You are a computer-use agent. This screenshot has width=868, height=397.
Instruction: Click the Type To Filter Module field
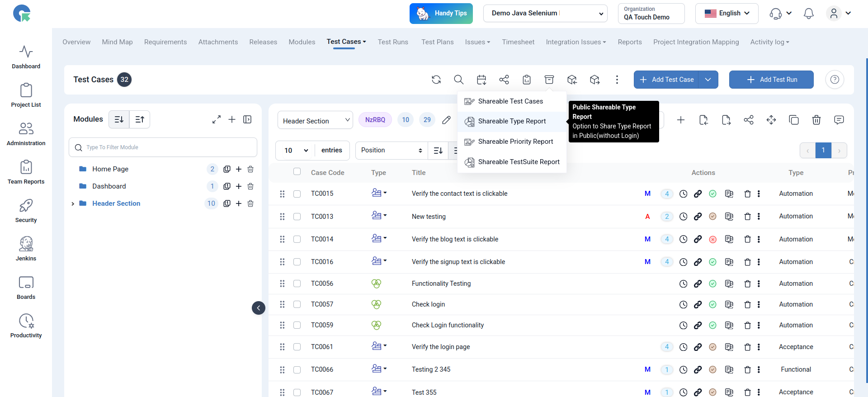coord(163,147)
